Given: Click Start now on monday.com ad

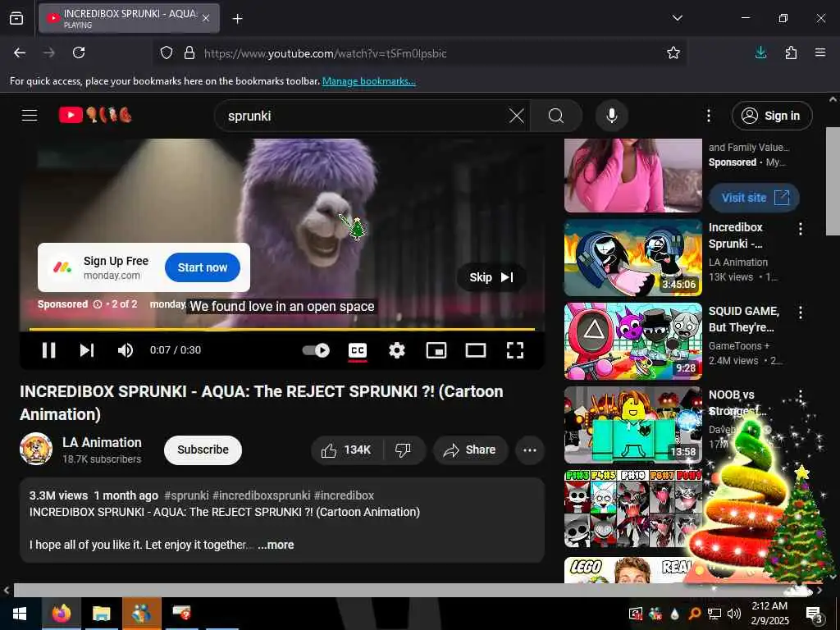Looking at the screenshot, I should click(203, 267).
